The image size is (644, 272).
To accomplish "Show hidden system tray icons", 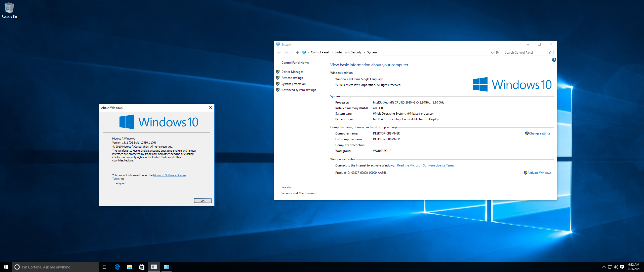I will tap(604, 267).
